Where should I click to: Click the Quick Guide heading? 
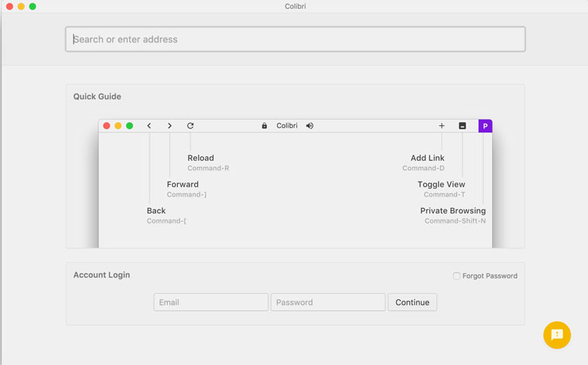coord(97,97)
